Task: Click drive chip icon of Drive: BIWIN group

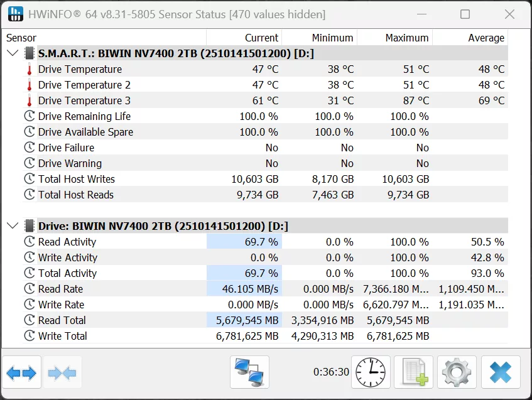Action: point(30,226)
